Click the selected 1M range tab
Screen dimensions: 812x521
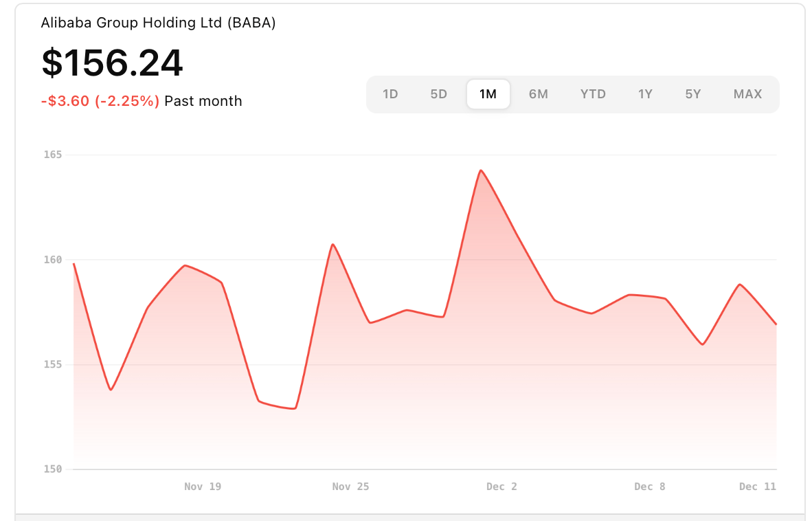pyautogui.click(x=488, y=94)
